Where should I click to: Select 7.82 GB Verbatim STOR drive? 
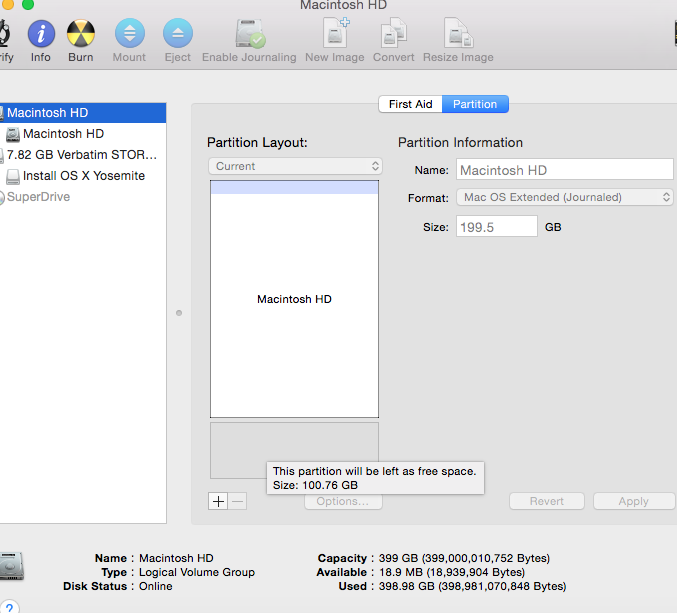point(83,155)
